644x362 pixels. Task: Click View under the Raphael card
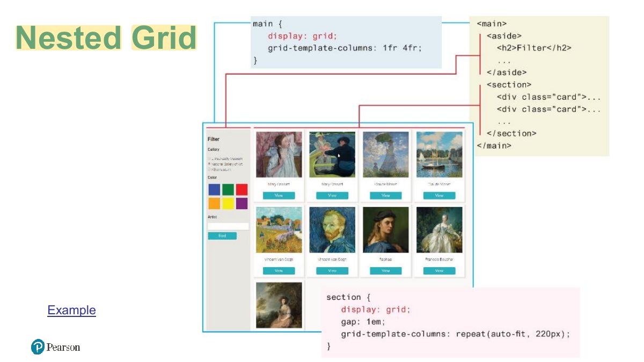385,271
